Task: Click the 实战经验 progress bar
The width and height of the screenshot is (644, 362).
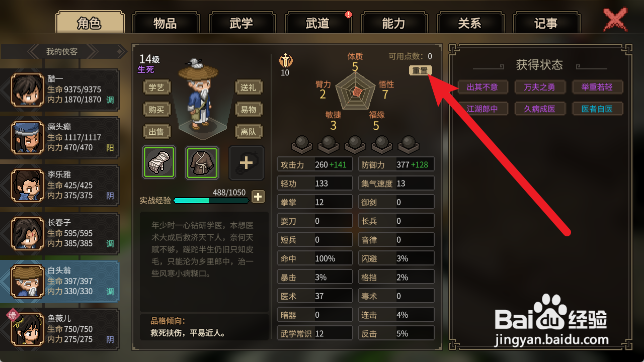Action: [211, 200]
